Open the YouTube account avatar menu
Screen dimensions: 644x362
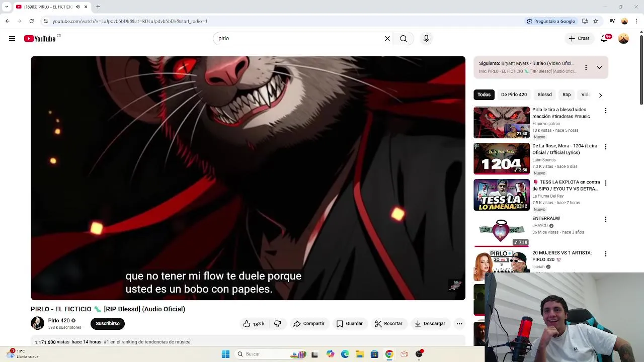(623, 39)
